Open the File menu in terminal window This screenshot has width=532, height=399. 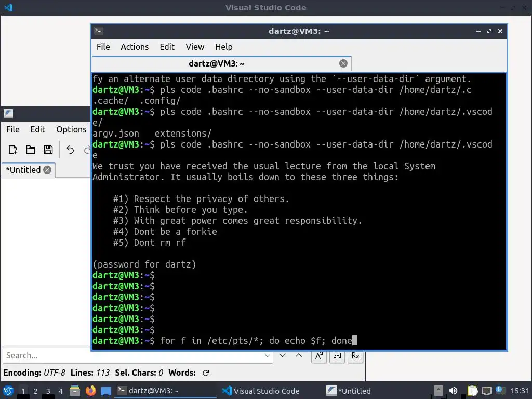(x=103, y=47)
